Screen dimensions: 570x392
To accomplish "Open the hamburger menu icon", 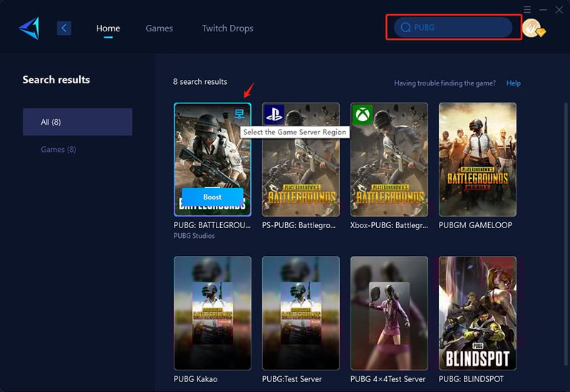I will 527,9.
